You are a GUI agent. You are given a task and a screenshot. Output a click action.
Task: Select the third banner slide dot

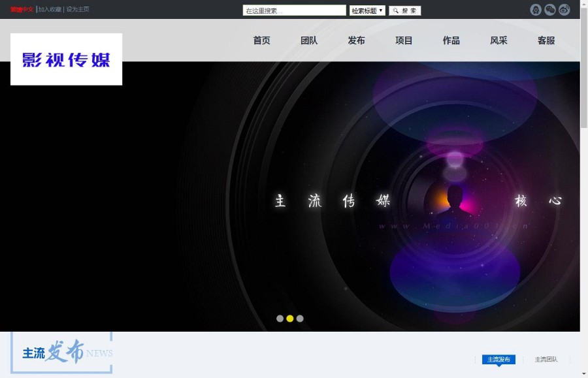coord(300,319)
